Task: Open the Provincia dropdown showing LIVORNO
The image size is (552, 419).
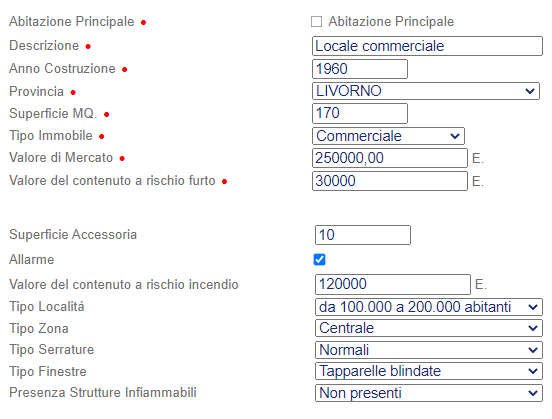Action: click(426, 91)
